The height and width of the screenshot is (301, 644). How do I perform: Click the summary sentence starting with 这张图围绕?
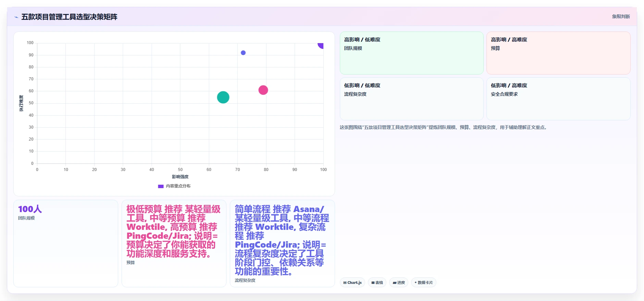pyautogui.click(x=444, y=127)
